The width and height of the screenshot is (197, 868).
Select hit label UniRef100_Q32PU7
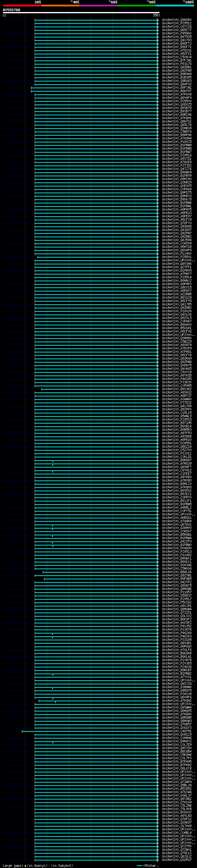tap(177, 859)
